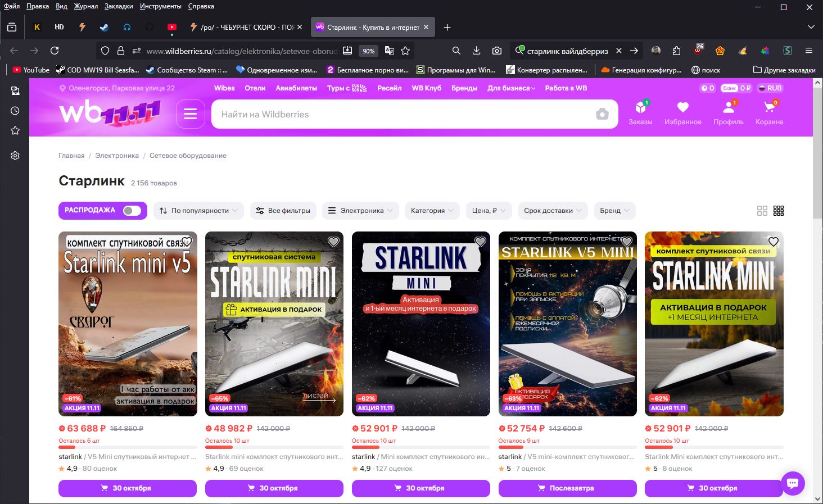This screenshot has height=504, width=823.
Task: Open the Закладки menu in menu bar
Action: [x=118, y=6]
